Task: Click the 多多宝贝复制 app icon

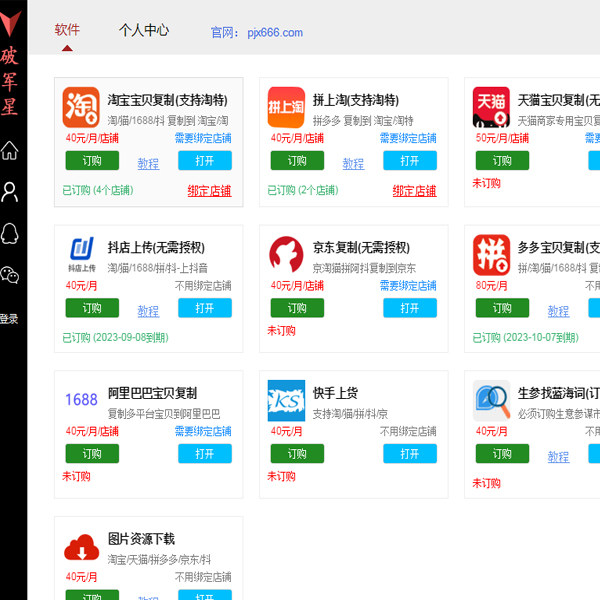Action: [x=491, y=255]
